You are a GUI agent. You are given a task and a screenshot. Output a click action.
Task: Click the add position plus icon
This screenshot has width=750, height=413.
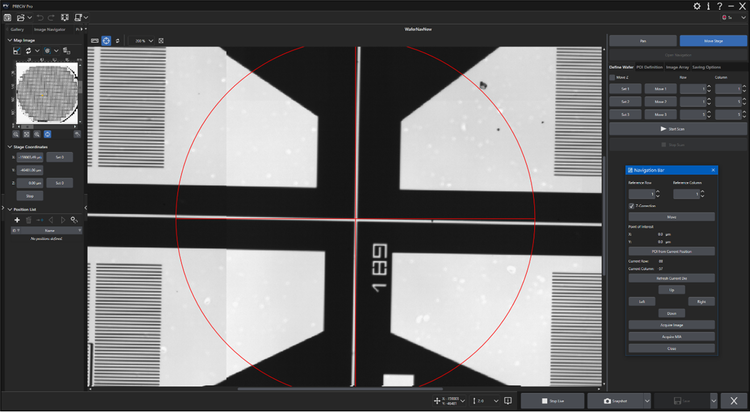[16, 219]
